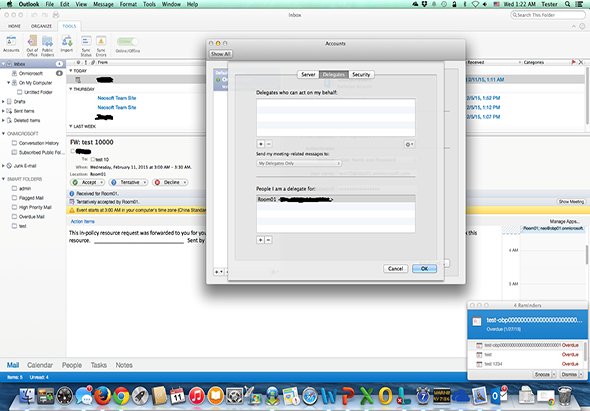Open add account menu in Accounts window
Screen dimensions: 590x411
(219, 271)
